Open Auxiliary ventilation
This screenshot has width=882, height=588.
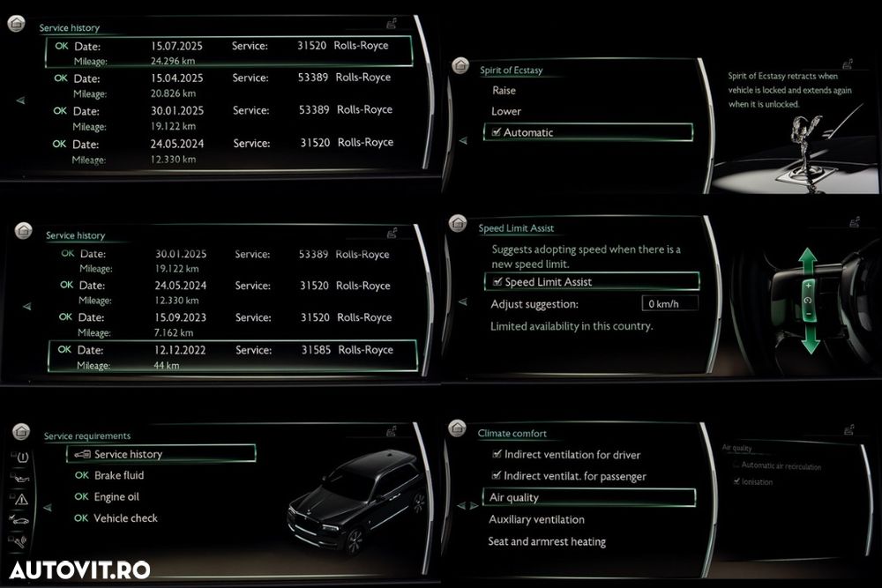pyautogui.click(x=536, y=519)
